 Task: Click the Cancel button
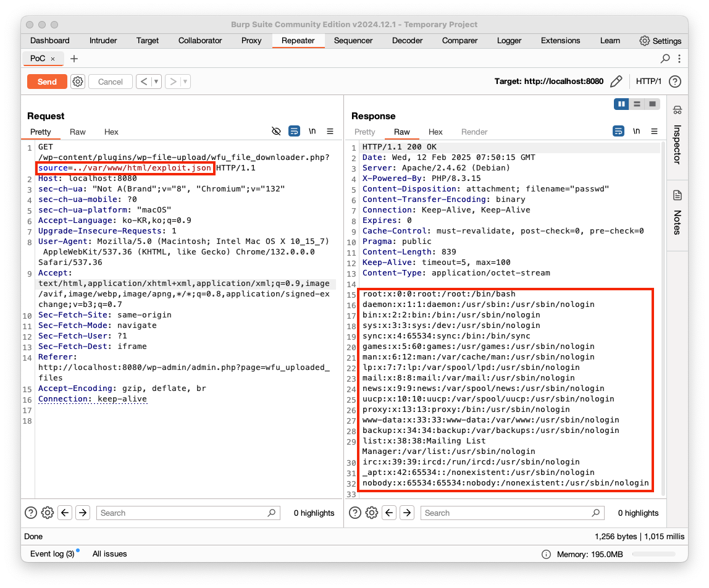pos(111,82)
